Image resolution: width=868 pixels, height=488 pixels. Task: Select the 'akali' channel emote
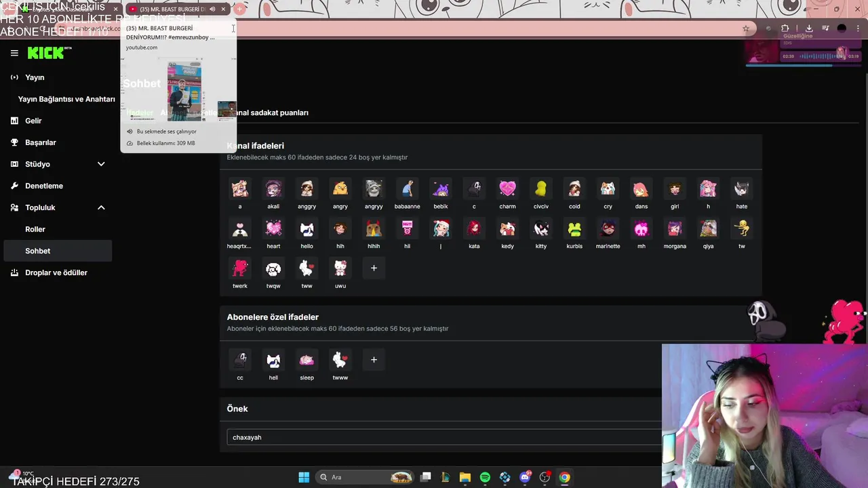[273, 188]
